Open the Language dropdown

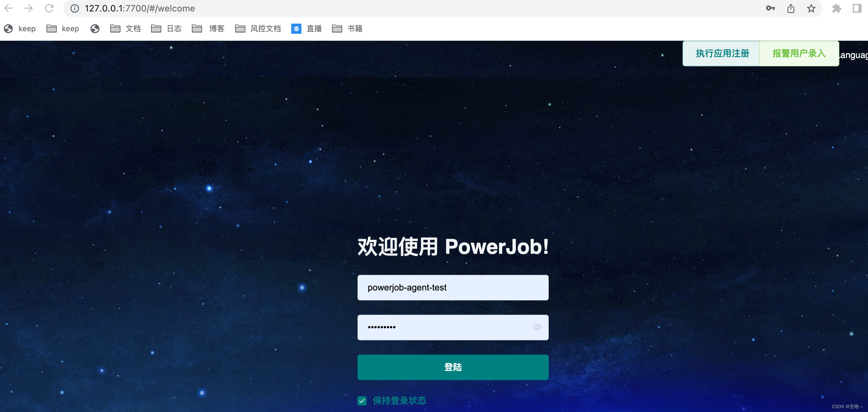pos(853,55)
